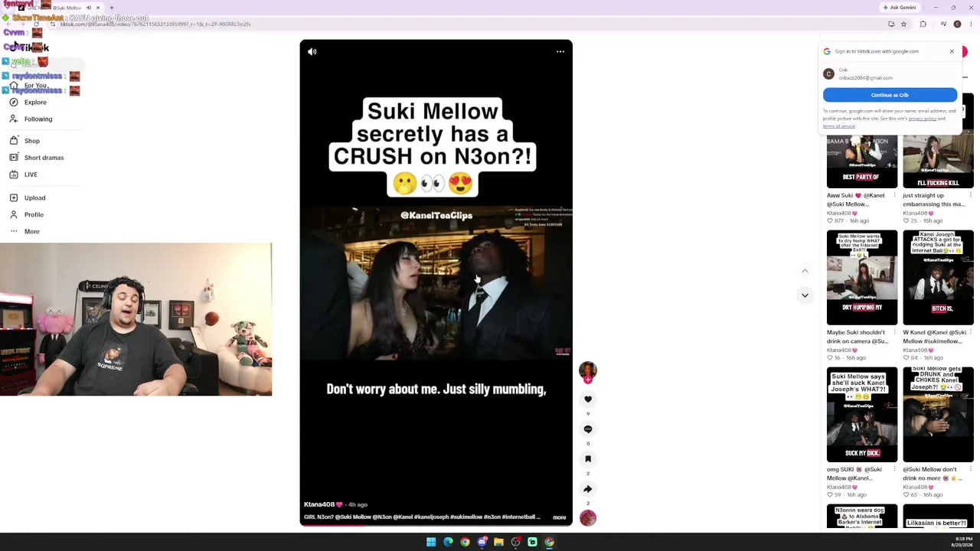Open a new browser tab
The width and height of the screenshot is (980, 551).
112,8
